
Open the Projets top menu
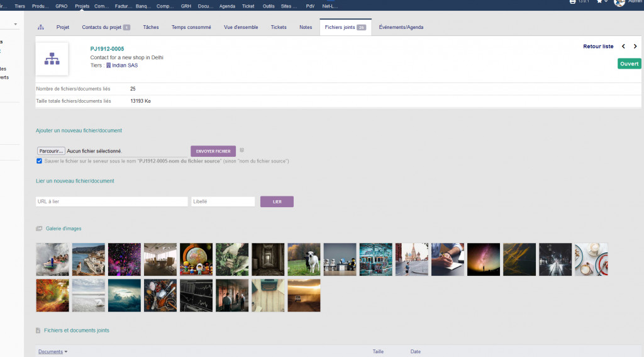[x=82, y=6]
